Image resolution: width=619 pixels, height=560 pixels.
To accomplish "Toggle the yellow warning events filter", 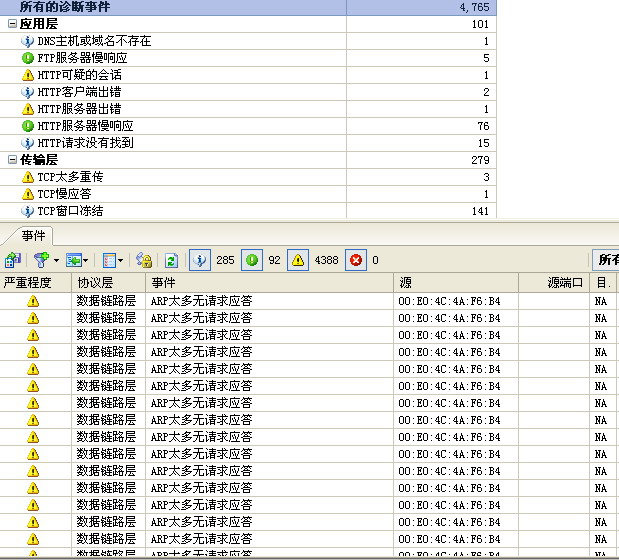I will [298, 260].
